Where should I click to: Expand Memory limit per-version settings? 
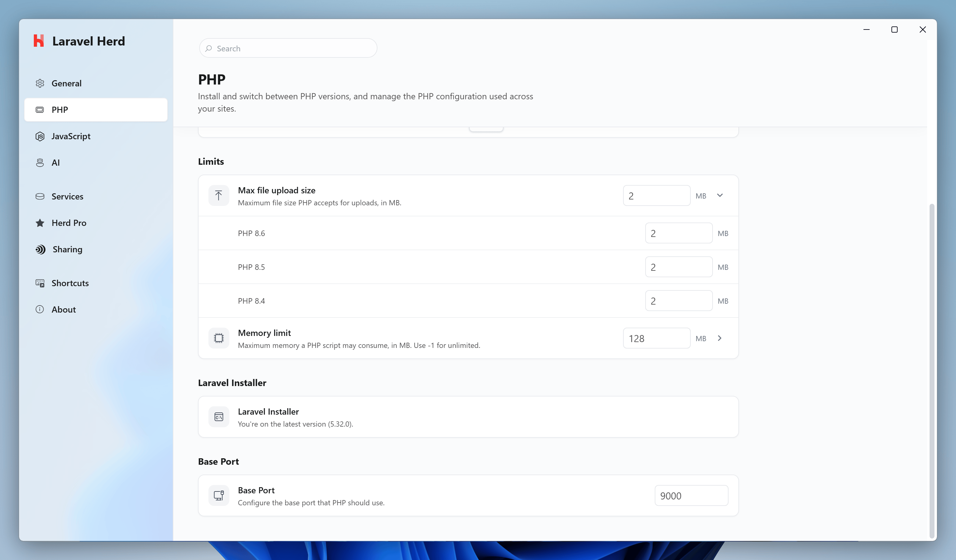720,338
